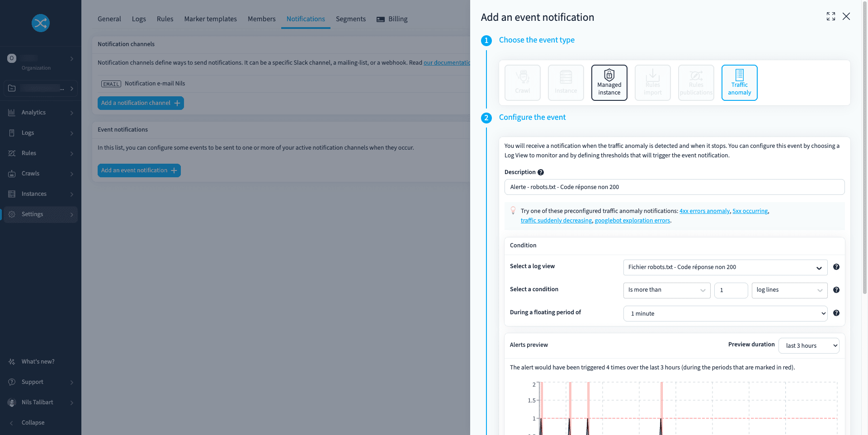Open Analytics from the sidebar
This screenshot has height=435, width=868.
click(40, 113)
